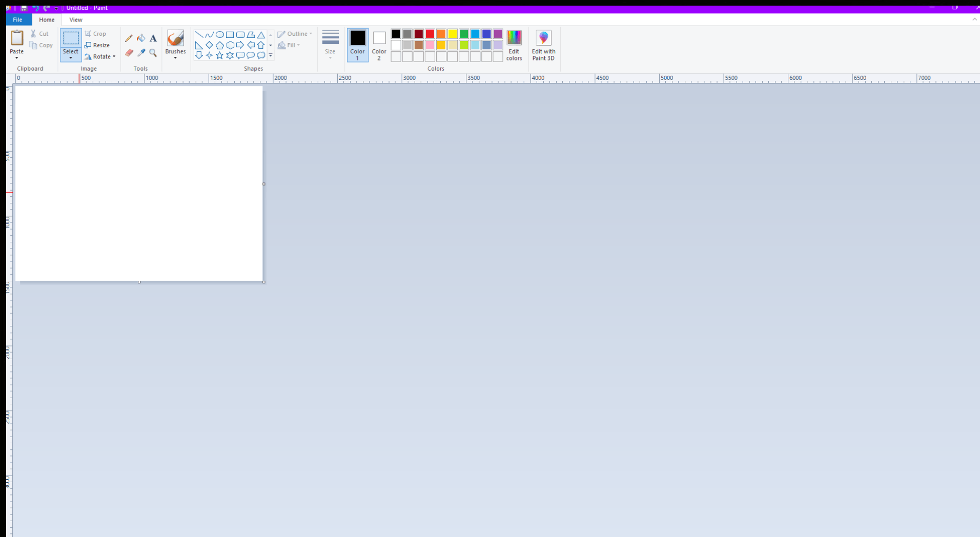
Task: Activate the Color 1 swatch
Action: [x=357, y=45]
